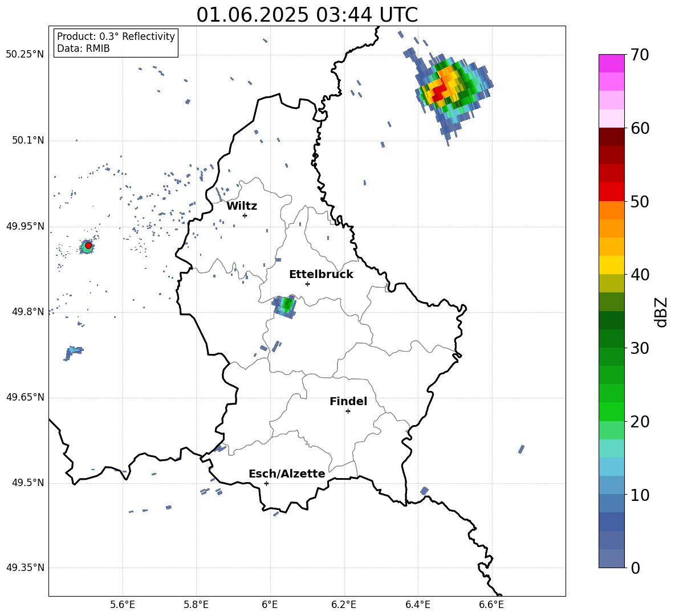The width and height of the screenshot is (675, 616).
Task: Click the Ettelbruck city label
Action: coord(321,275)
